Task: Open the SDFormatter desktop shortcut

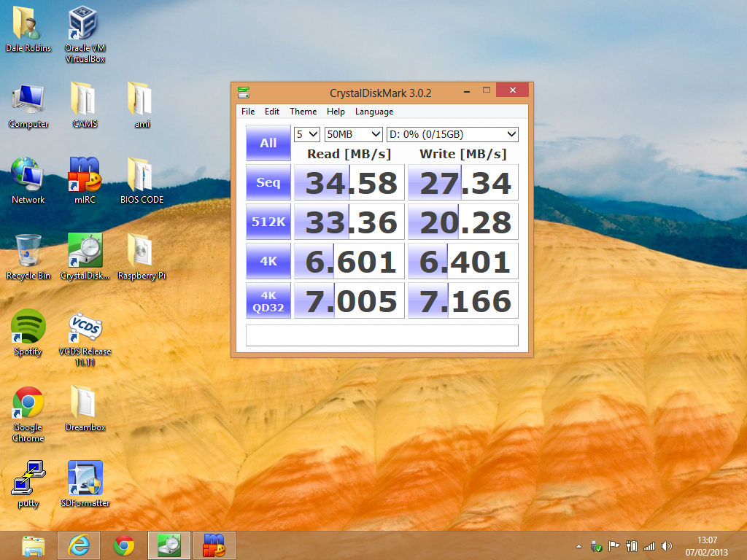Action: tap(85, 478)
